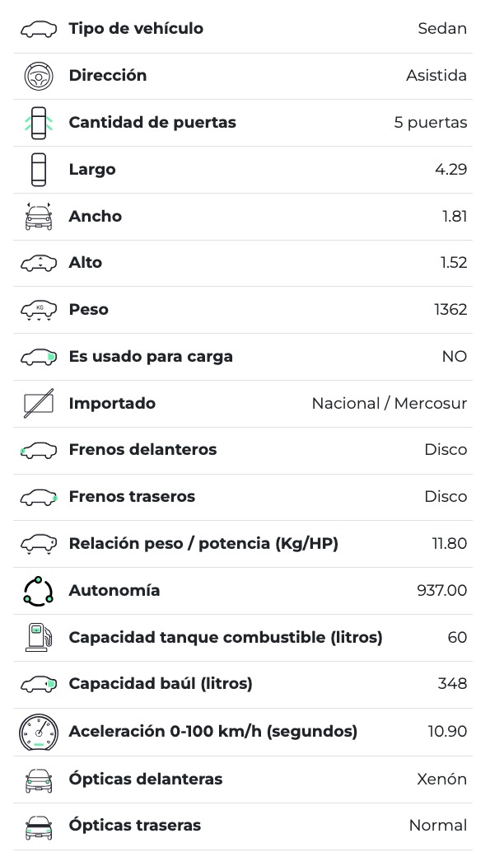Click the speedometer Aceleración icon
The width and height of the screenshot is (504, 857).
click(39, 732)
